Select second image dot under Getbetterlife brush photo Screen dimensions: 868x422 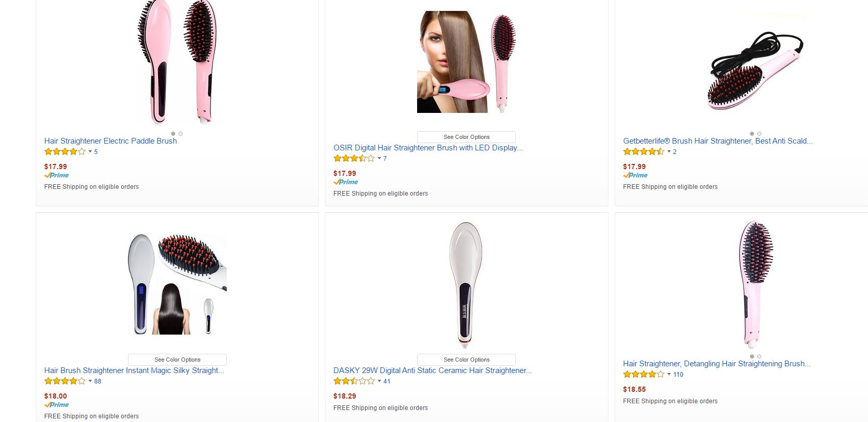point(759,134)
